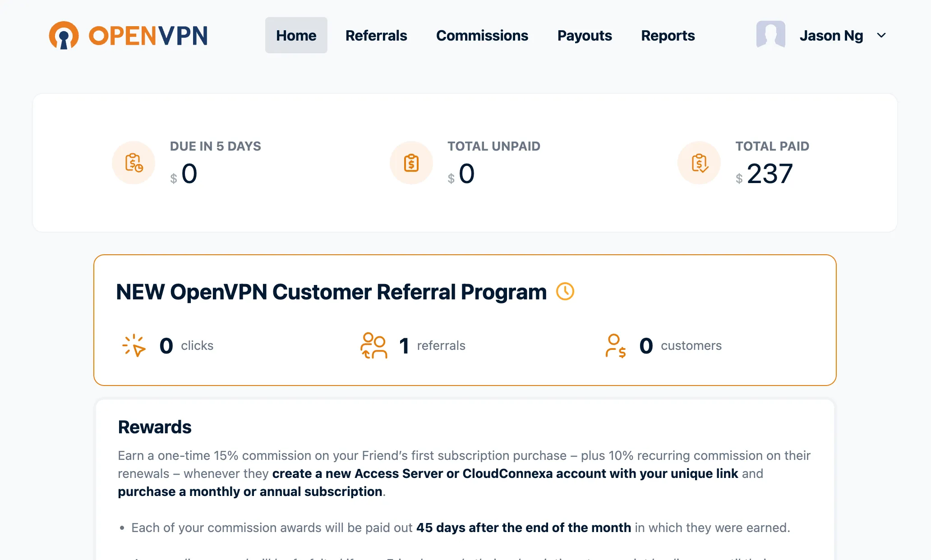Viewport: 931px width, 560px height.
Task: Click the Total Paid amount of 237
Action: 769,174
